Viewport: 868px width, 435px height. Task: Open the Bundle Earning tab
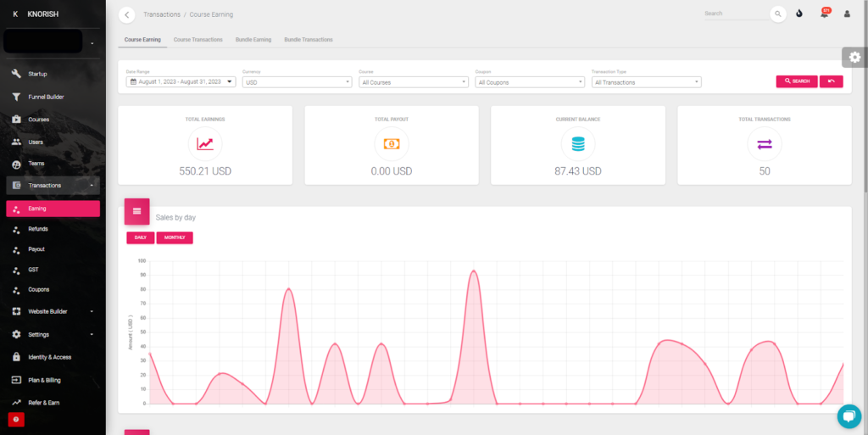coord(253,40)
